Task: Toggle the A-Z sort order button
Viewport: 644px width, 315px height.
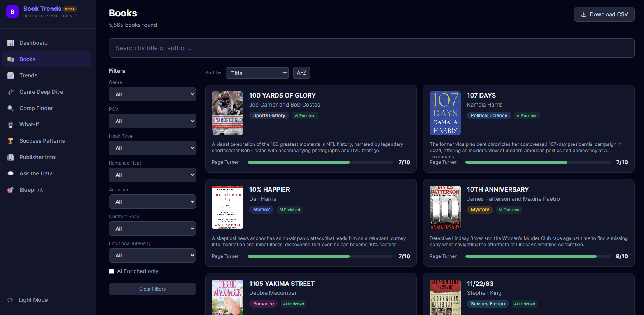Action: tap(301, 73)
